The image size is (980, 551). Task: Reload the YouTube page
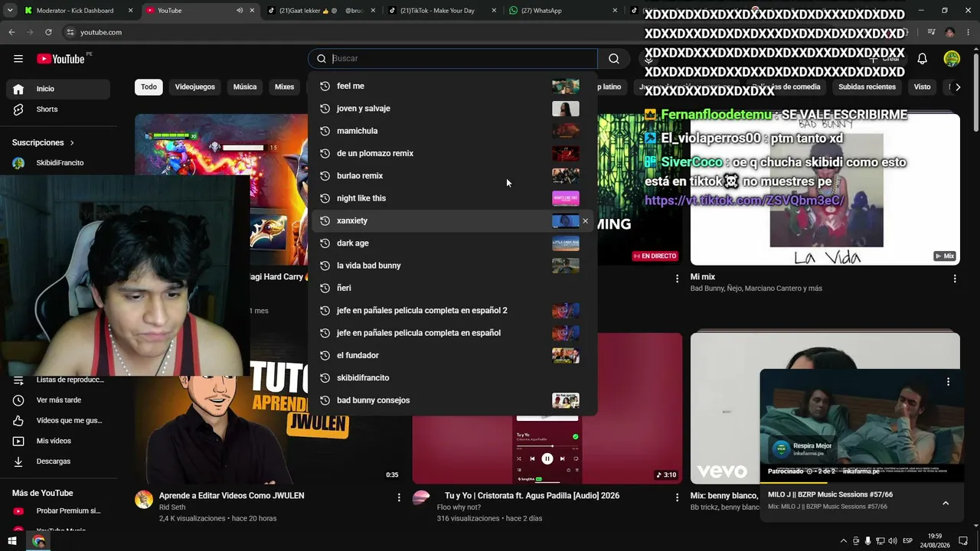(48, 32)
